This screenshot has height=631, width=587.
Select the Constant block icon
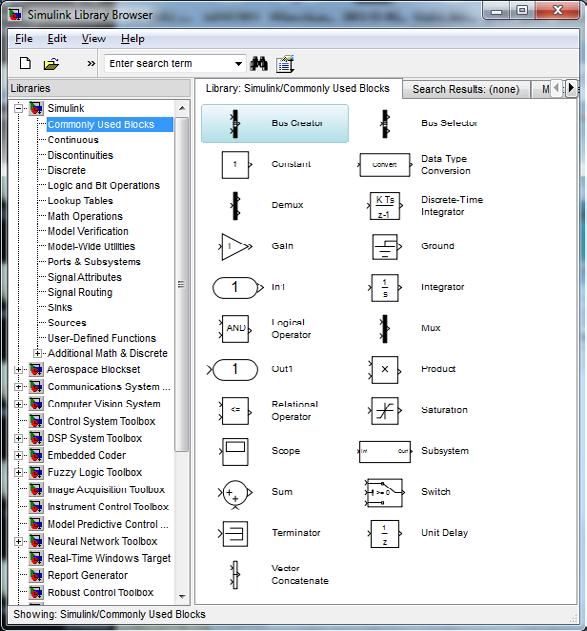[x=236, y=165]
